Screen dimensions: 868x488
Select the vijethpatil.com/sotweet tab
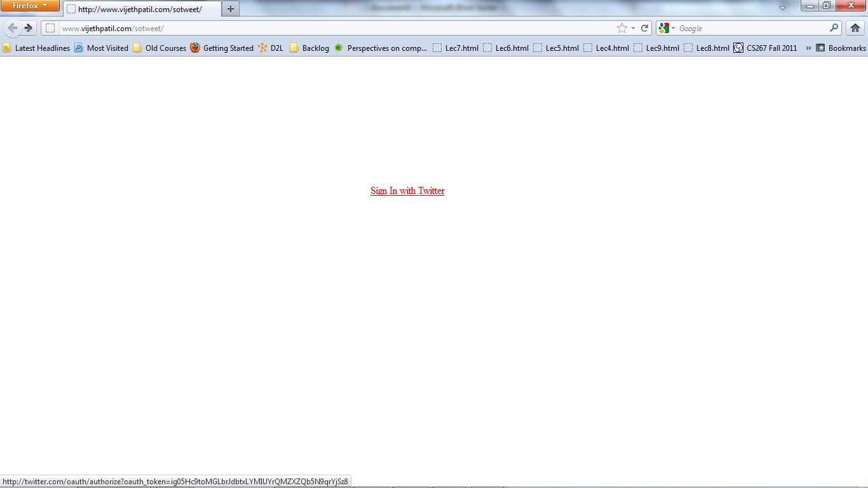[x=142, y=9]
